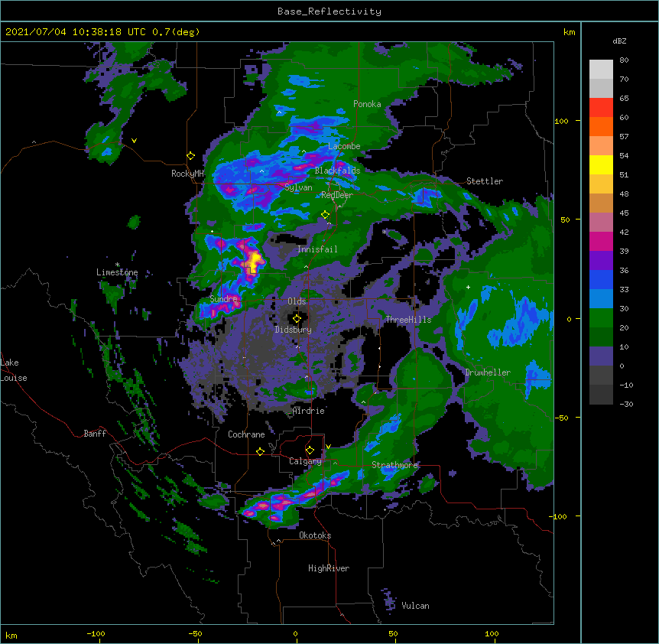Select the RedDeer label
The image size is (659, 644).
[337, 195]
